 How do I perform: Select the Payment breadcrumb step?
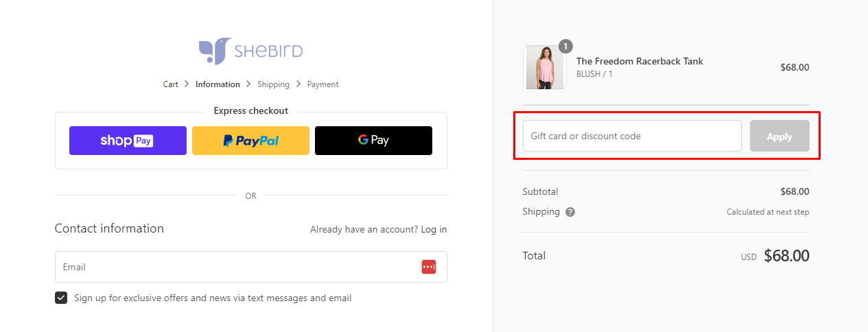pos(322,84)
